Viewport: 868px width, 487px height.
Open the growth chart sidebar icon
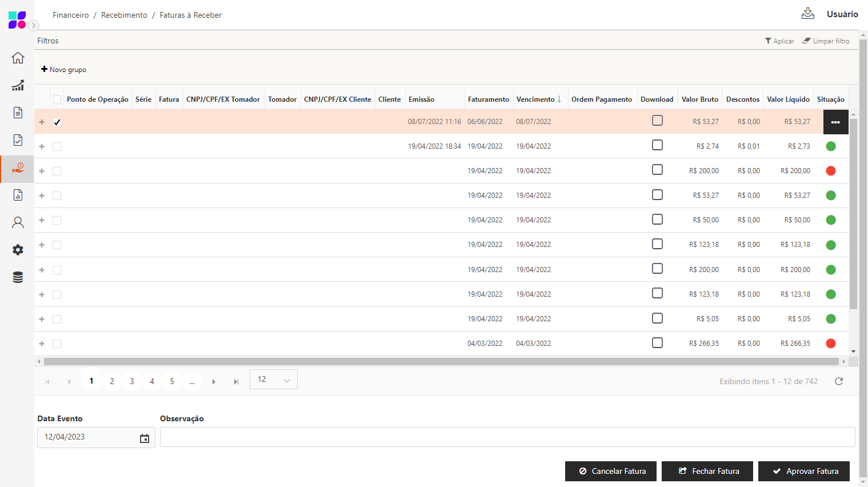[18, 85]
